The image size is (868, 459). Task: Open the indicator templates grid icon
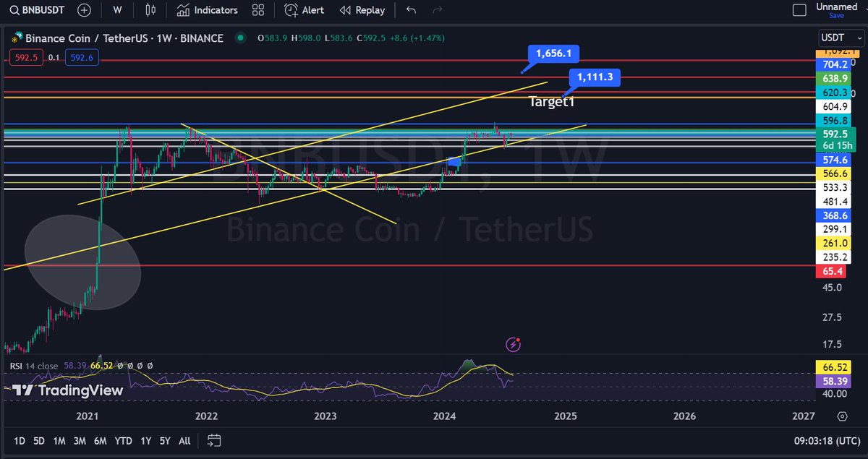click(258, 10)
